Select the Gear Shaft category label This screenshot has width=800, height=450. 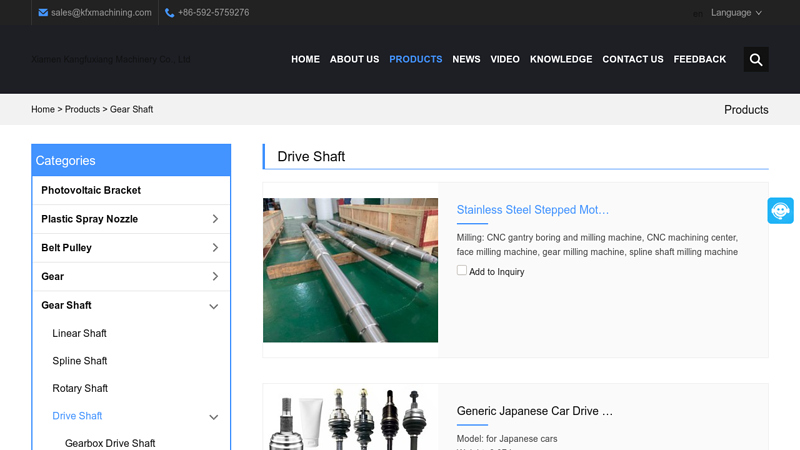coord(66,305)
